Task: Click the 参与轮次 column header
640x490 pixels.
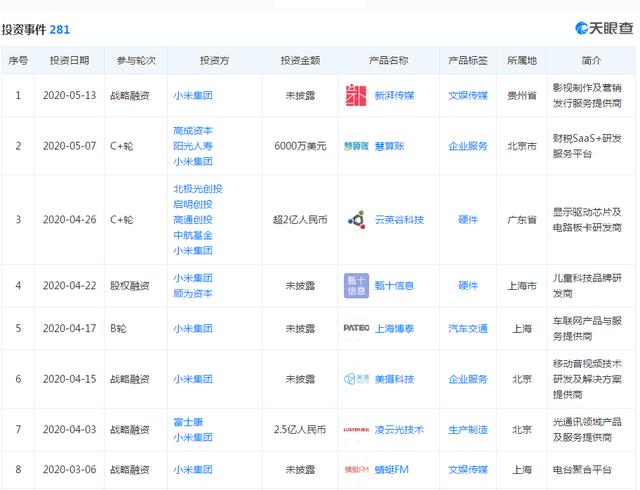Action: [136, 60]
